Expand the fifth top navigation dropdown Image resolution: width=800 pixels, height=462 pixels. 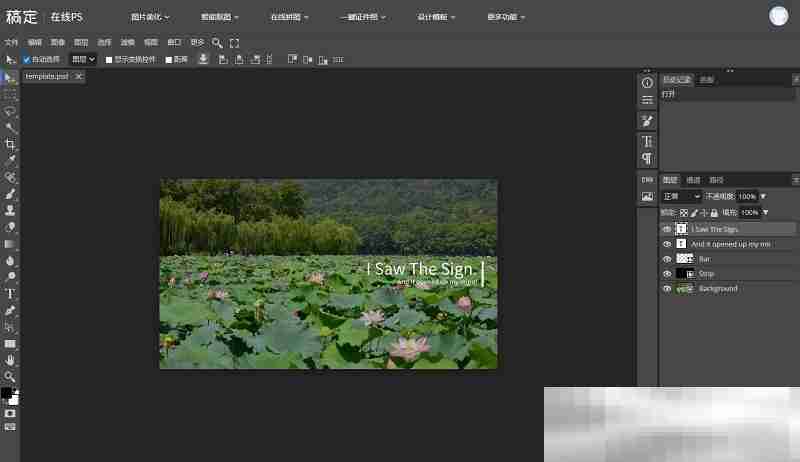click(x=436, y=17)
